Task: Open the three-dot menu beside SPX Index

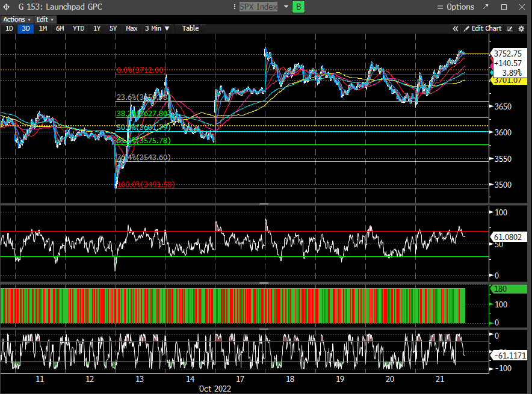Action: (x=235, y=7)
